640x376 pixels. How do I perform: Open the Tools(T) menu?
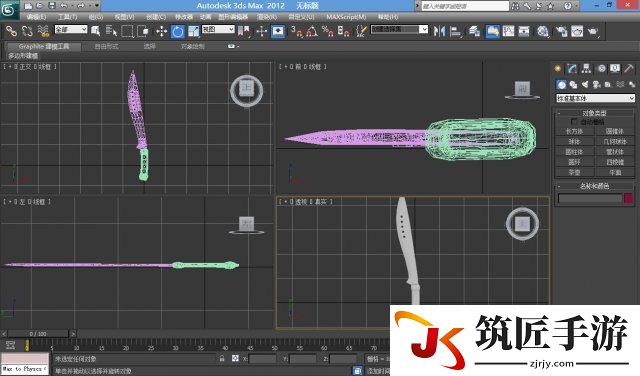coord(67,17)
